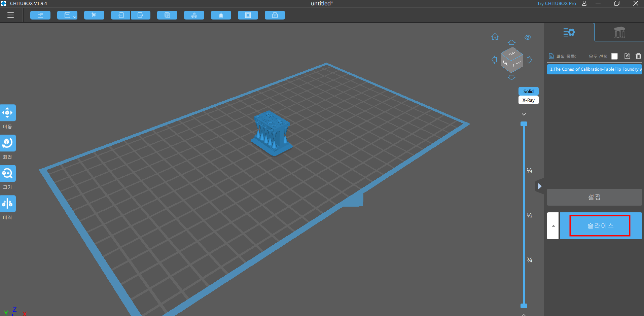This screenshot has height=316, width=644.
Task: Click the top handle of layer slider
Action: click(524, 124)
